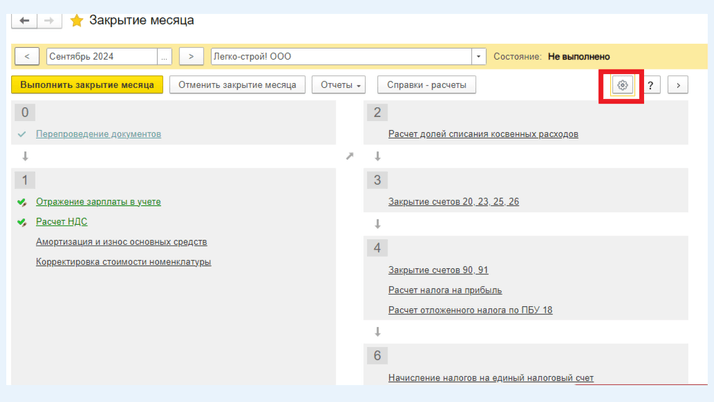Open settings icon highlighted in red
The height and width of the screenshot is (402, 714).
622,86
